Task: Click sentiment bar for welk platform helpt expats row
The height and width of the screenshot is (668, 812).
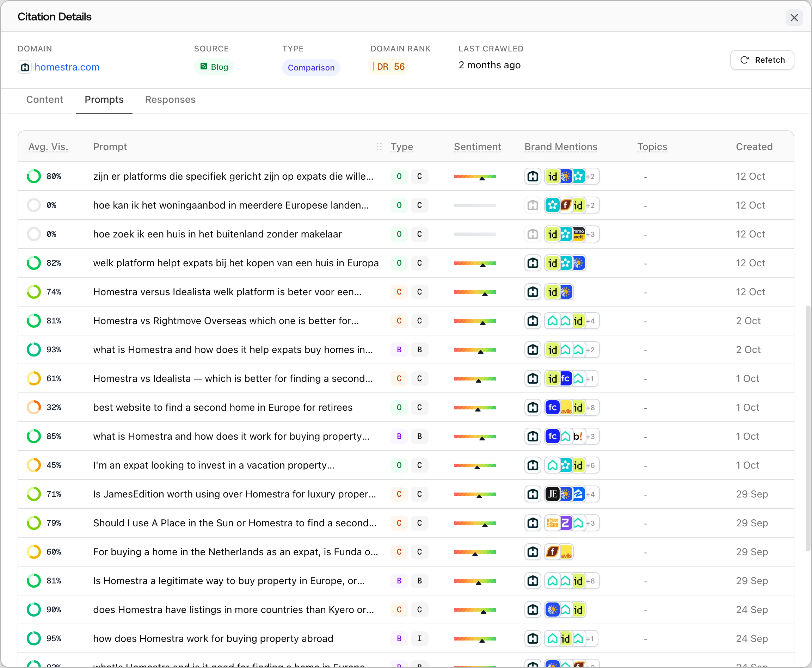Action: pos(475,264)
